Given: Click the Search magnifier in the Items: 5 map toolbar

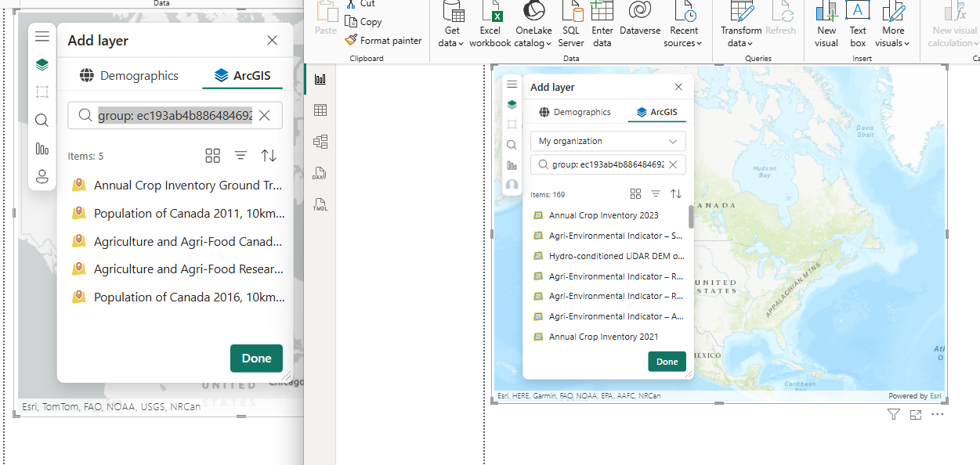Looking at the screenshot, I should tap(42, 120).
